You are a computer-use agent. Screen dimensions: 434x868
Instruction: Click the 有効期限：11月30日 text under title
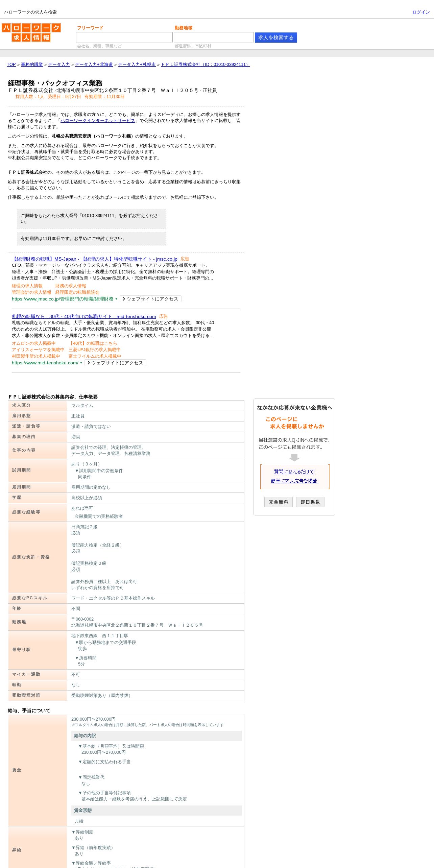tap(104, 97)
